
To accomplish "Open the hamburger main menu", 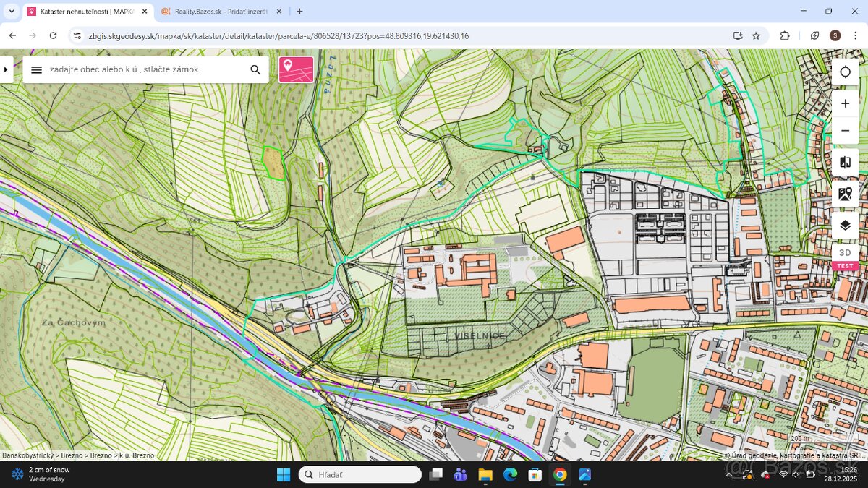I will [x=37, y=69].
